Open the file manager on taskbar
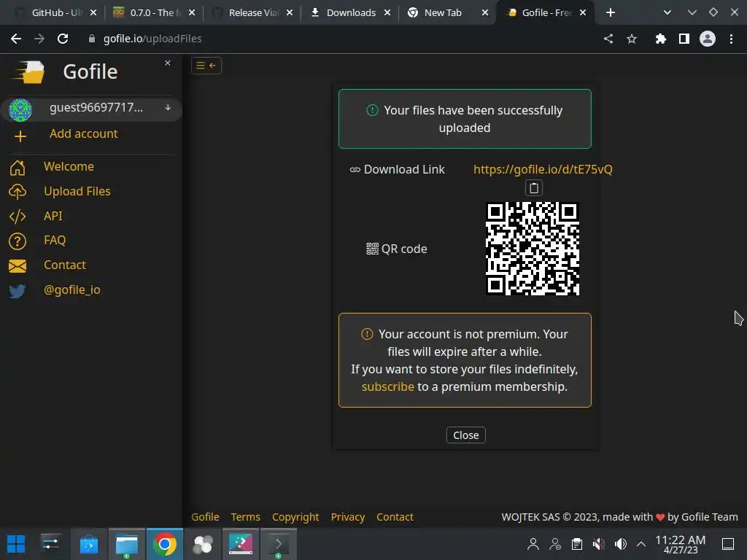747x560 pixels. [127, 544]
